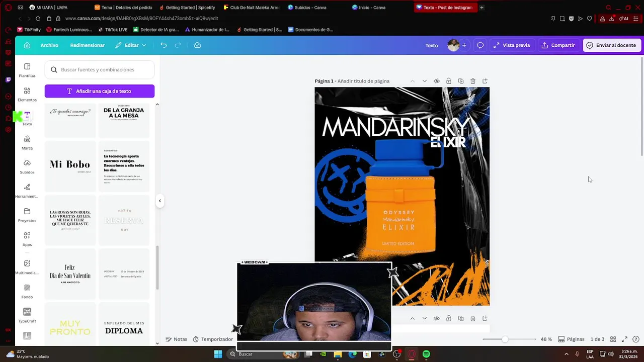Click Enviar al docente
This screenshot has width=644, height=362.
pos(611,45)
